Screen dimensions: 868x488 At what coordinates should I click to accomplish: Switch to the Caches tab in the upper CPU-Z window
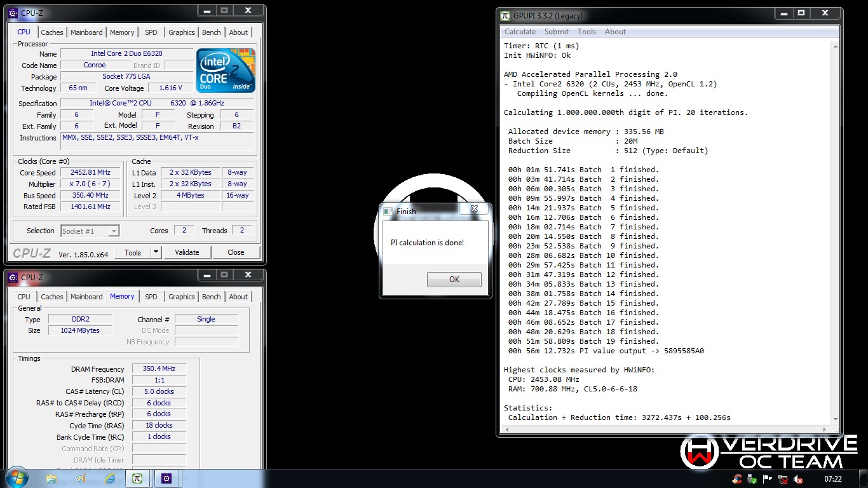coord(52,32)
